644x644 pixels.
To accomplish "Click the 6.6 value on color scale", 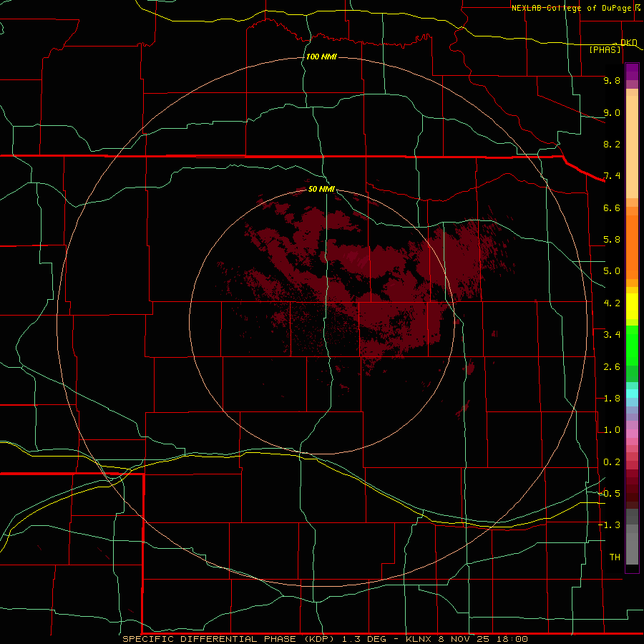I will (612, 208).
